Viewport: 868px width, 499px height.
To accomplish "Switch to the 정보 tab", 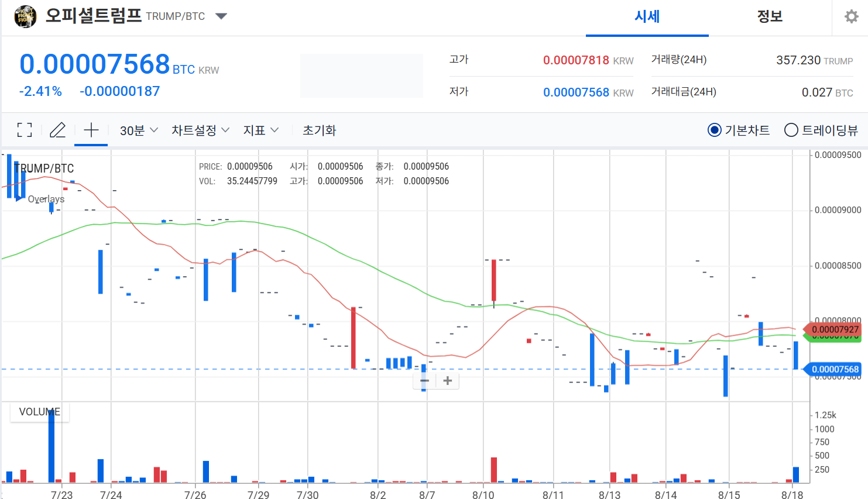I will 770,17.
